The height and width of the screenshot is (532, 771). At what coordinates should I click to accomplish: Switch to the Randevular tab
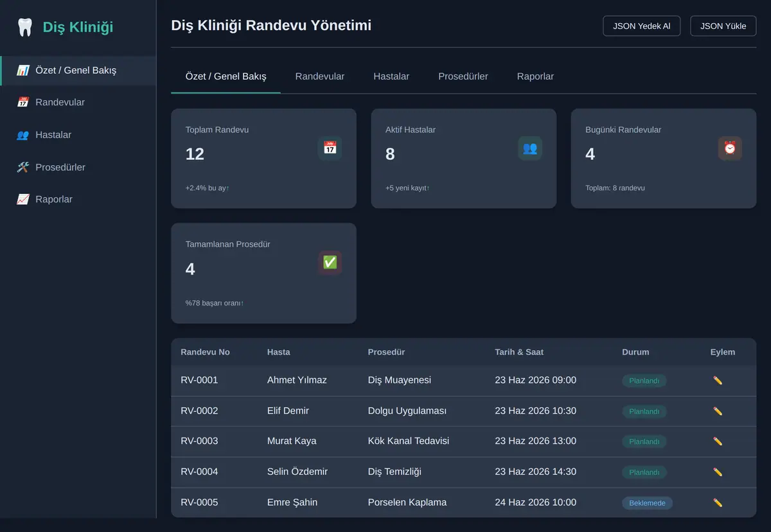320,76
